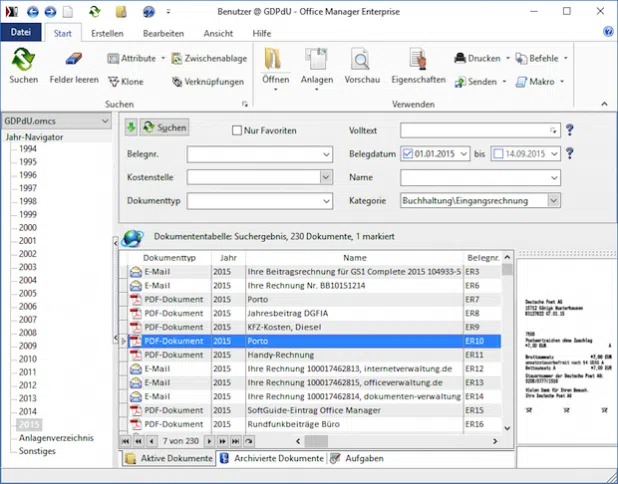Click the globe quick access icon
618x484 pixels.
(x=149, y=12)
